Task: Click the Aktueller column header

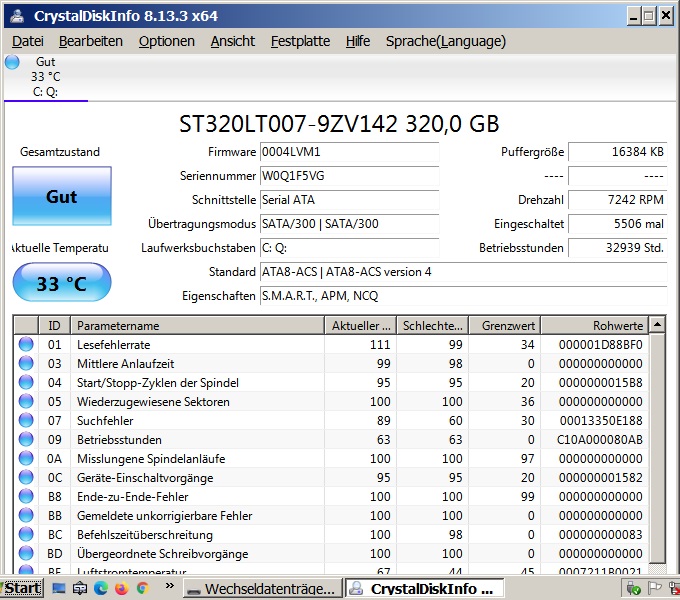Action: click(360, 326)
